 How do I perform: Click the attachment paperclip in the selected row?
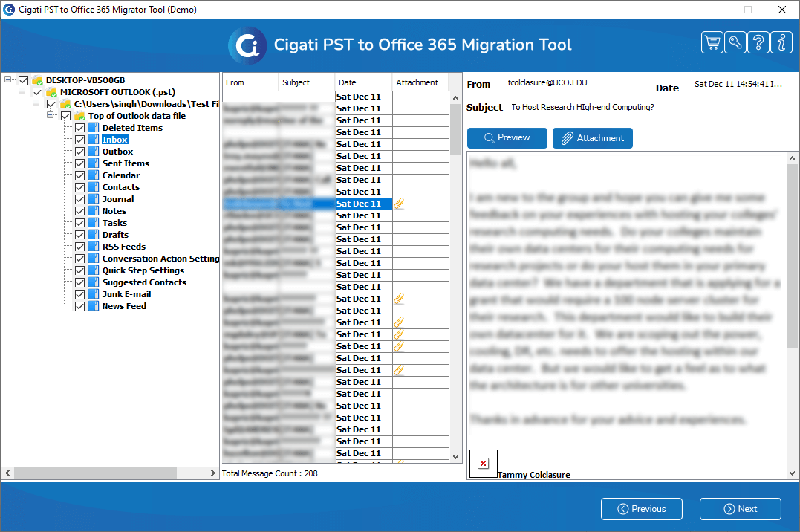(x=399, y=204)
